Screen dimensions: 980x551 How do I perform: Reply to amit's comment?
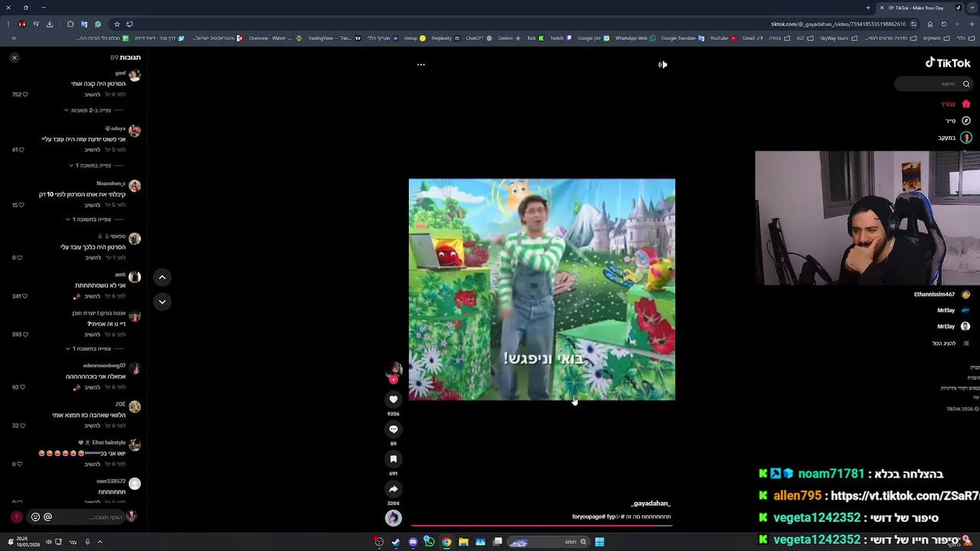click(93, 296)
